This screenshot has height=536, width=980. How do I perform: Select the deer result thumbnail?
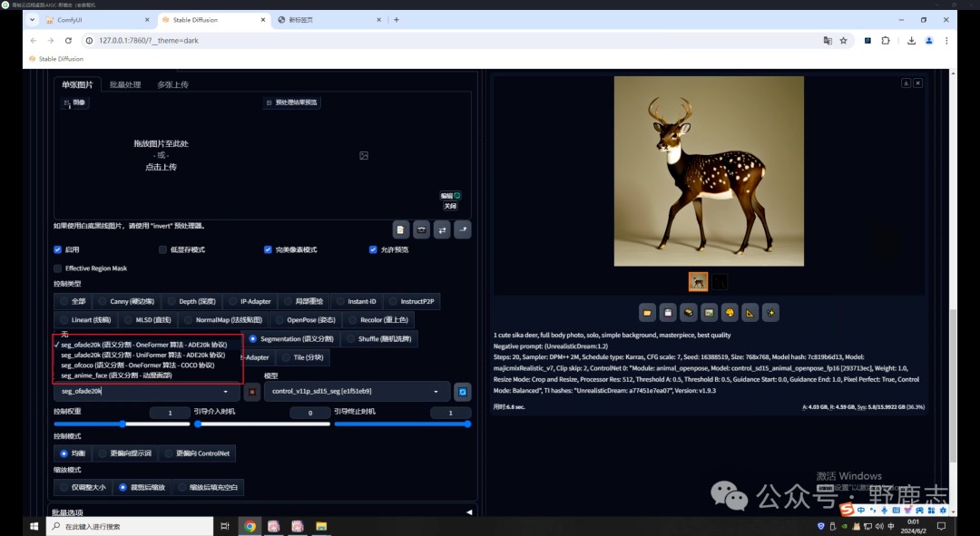698,282
